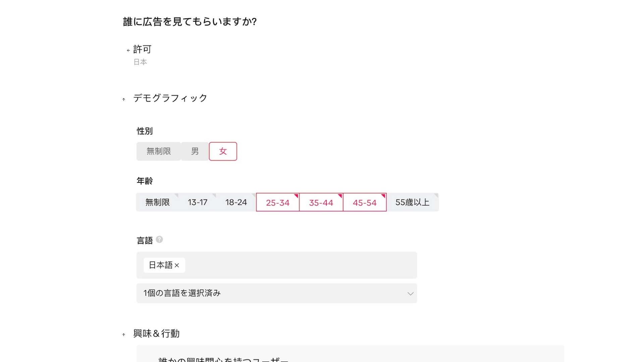Click the remove icon on 日本語 tag
Image resolution: width=644 pixels, height=362 pixels.
[x=177, y=265]
